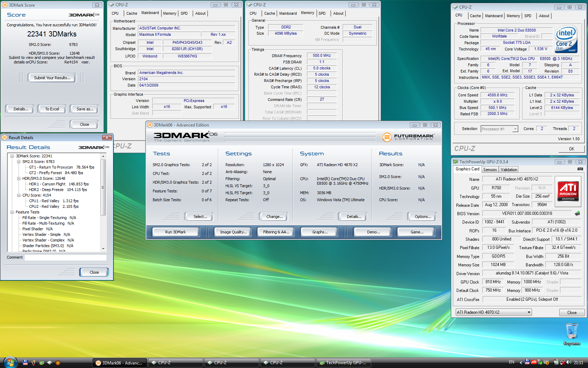Click Close button in GPU-Z window
The height and width of the screenshot is (368, 588).
[572, 312]
